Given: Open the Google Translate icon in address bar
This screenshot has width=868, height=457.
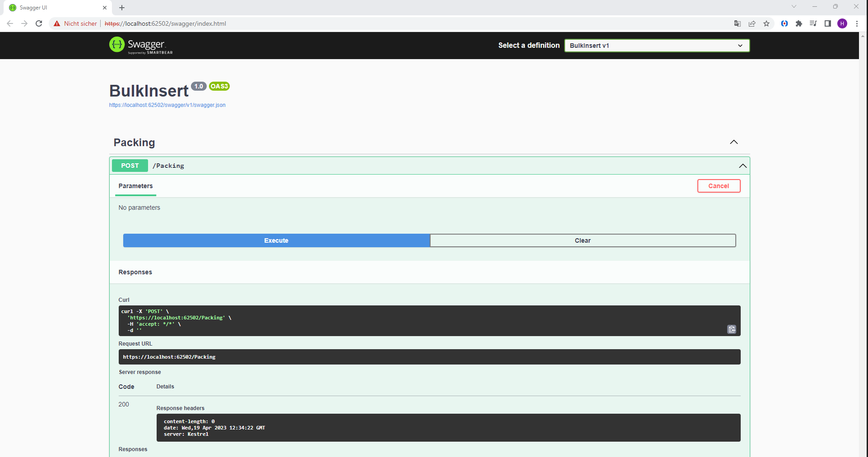Looking at the screenshot, I should [737, 23].
